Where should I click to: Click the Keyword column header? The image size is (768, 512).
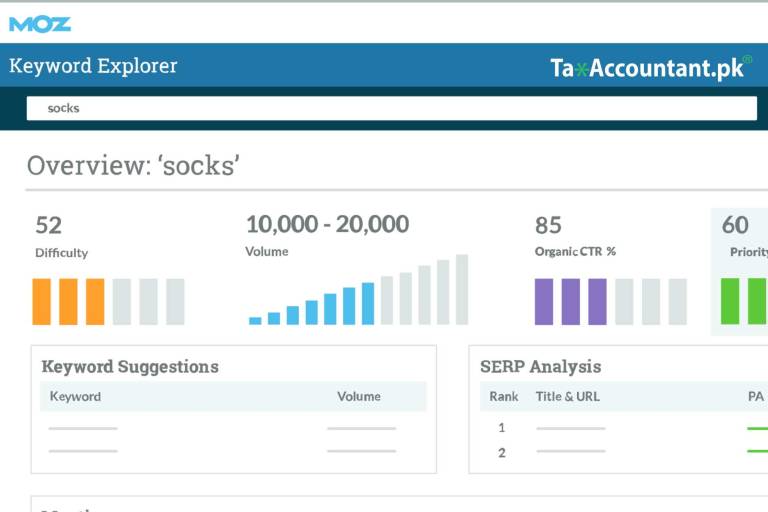click(x=75, y=396)
